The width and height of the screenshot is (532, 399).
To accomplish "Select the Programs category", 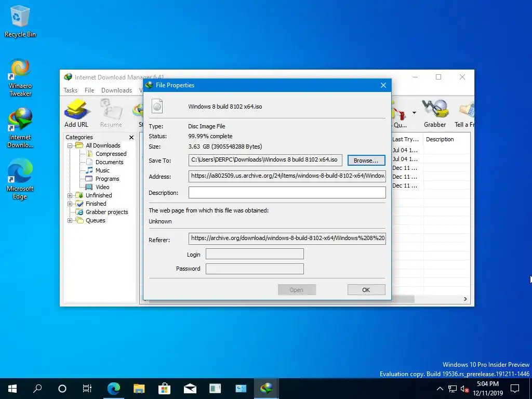I will [x=107, y=179].
